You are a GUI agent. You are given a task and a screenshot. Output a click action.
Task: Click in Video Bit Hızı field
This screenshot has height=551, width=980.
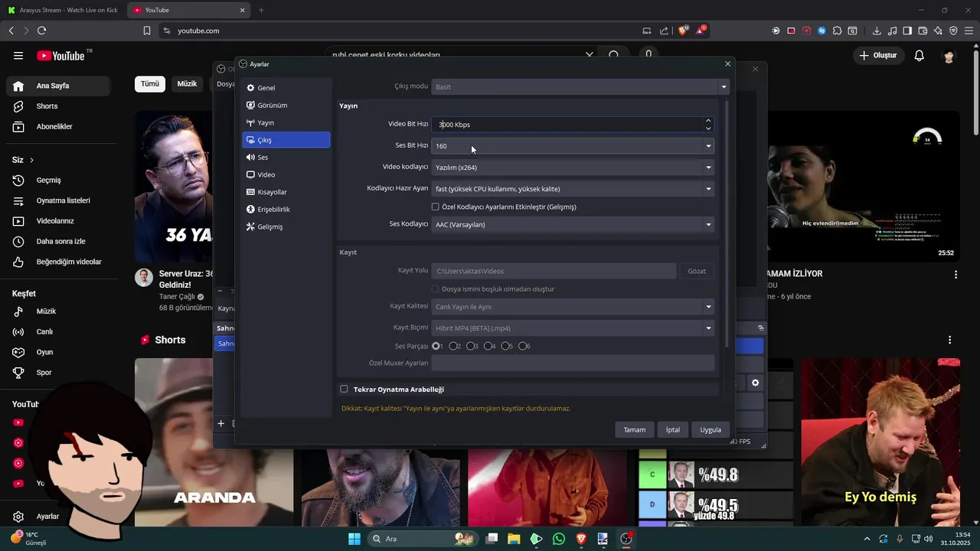pos(567,124)
